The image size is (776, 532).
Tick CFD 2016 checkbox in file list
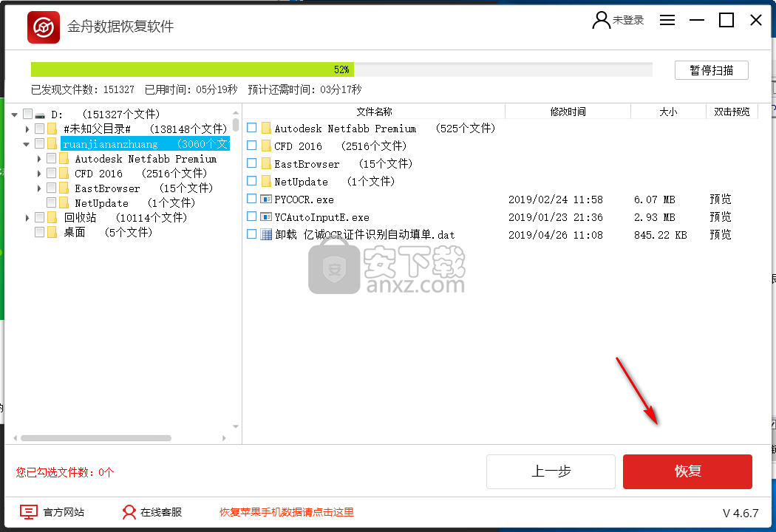[251, 145]
